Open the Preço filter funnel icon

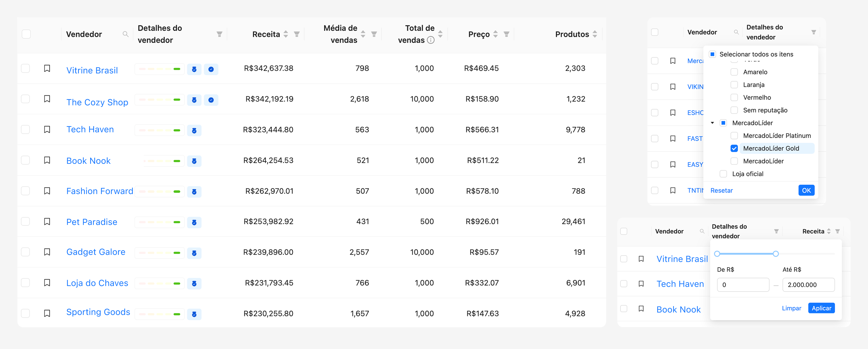coord(506,34)
